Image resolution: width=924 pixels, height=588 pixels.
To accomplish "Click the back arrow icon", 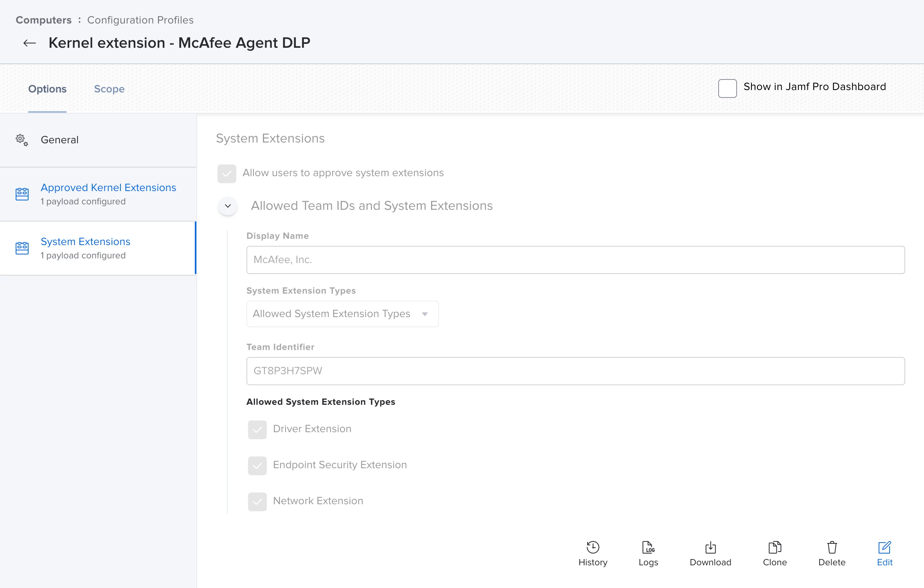I will pyautogui.click(x=30, y=43).
